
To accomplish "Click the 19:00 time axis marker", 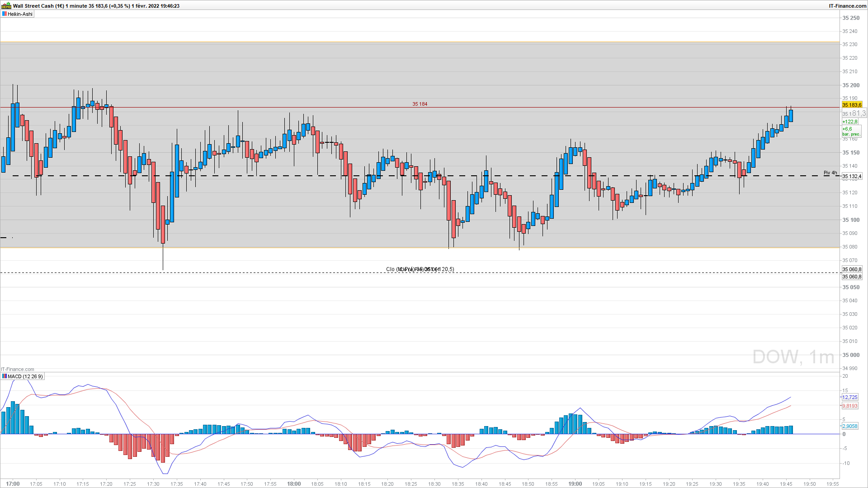I will click(575, 483).
